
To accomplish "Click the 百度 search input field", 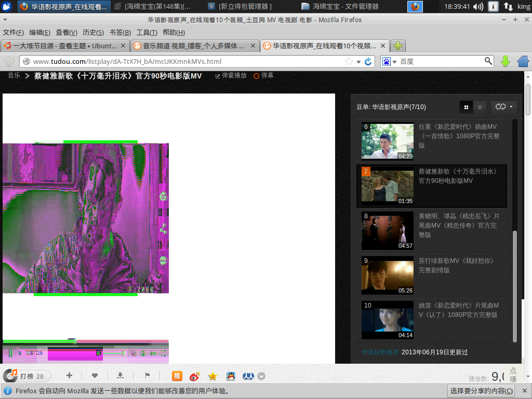I will (x=441, y=61).
